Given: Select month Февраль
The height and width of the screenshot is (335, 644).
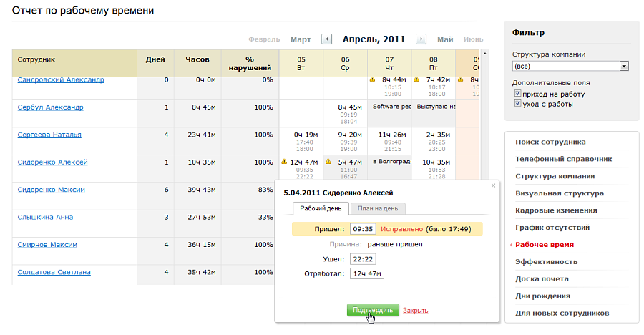Looking at the screenshot, I should pos(264,39).
